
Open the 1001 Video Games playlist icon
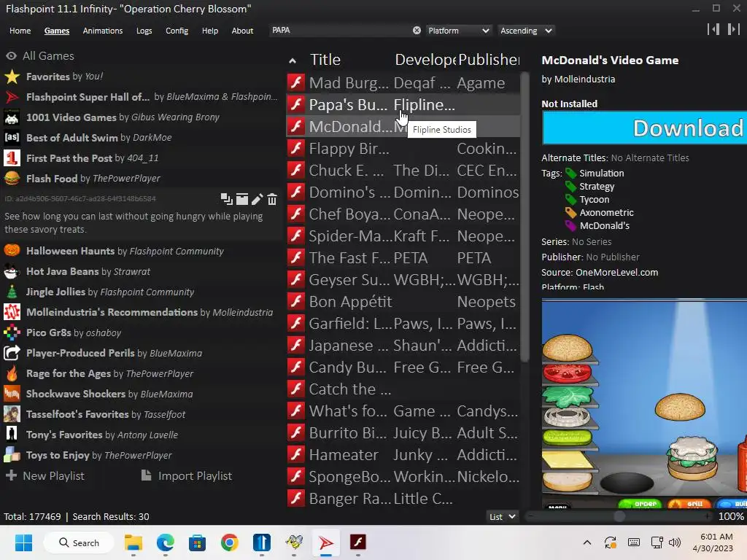[x=12, y=117]
